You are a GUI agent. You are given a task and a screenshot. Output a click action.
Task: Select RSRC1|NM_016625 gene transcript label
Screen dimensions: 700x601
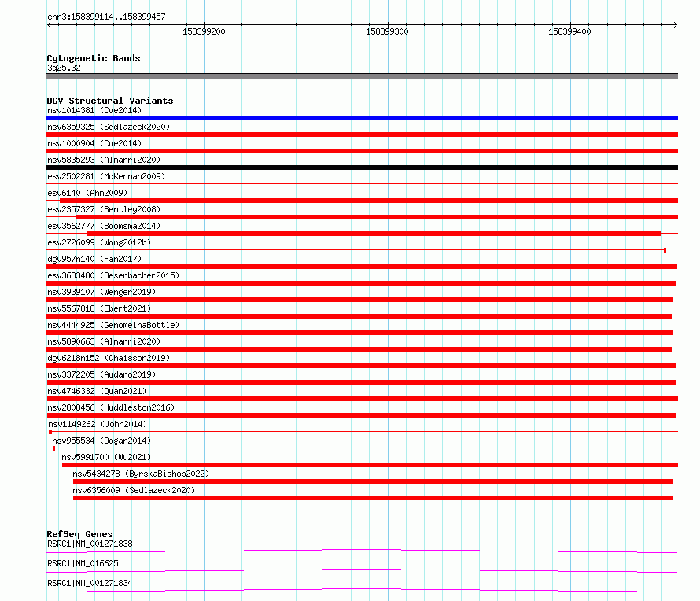click(x=83, y=563)
